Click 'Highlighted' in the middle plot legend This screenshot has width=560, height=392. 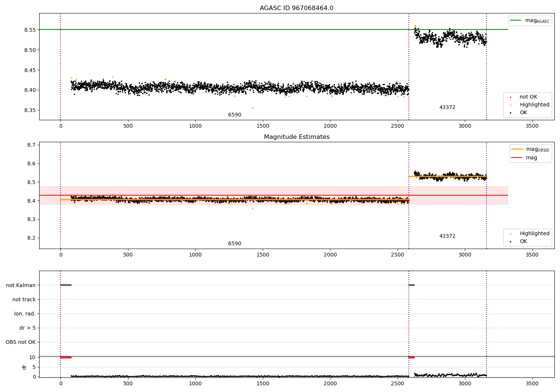(535, 234)
